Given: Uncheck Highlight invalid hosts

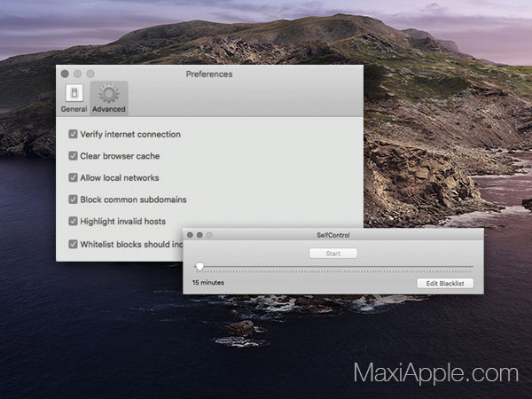Looking at the screenshot, I should tap(73, 221).
